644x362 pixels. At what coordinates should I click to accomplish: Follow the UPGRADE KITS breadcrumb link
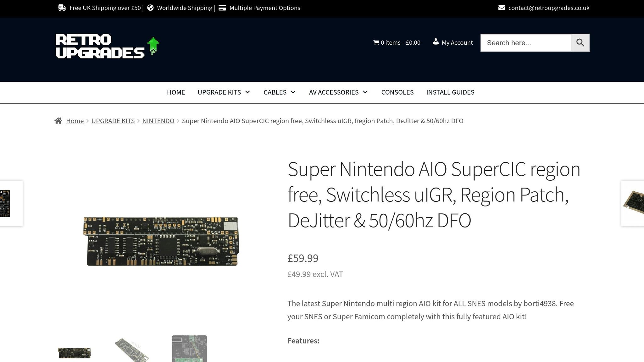tap(113, 121)
